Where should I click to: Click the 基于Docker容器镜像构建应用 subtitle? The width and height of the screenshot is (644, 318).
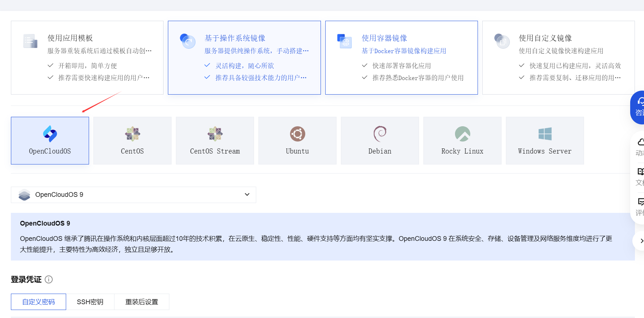(x=404, y=51)
